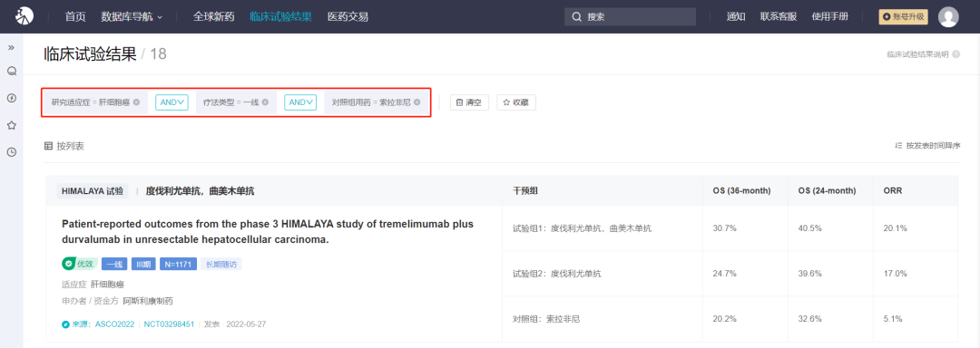980x348 pixels.
Task: Click the site logo icon
Action: [24, 16]
